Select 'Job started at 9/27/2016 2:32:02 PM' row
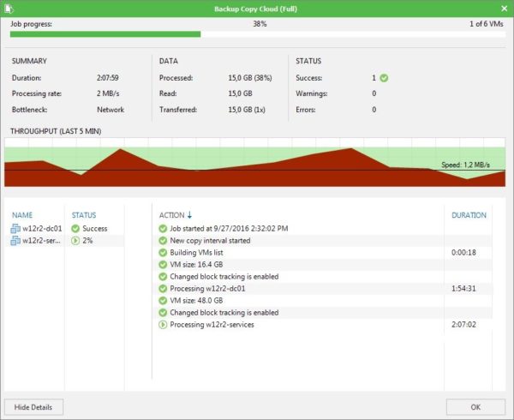This screenshot has width=514, height=420. coord(323,229)
